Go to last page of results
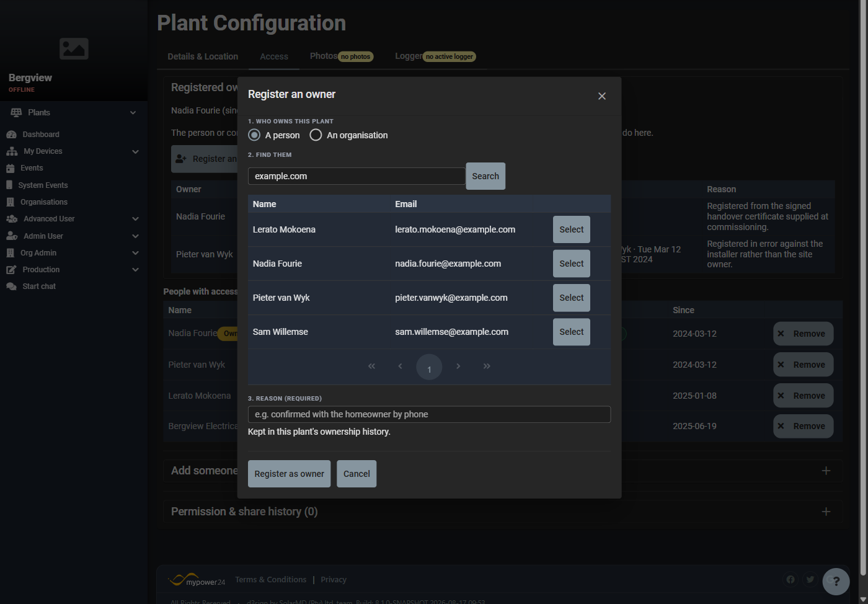 tap(487, 366)
